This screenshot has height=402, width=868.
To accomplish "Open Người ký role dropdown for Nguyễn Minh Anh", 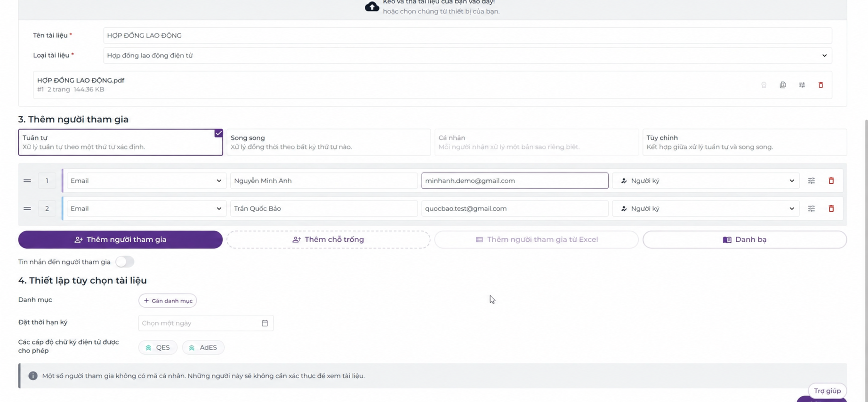I will pyautogui.click(x=706, y=180).
